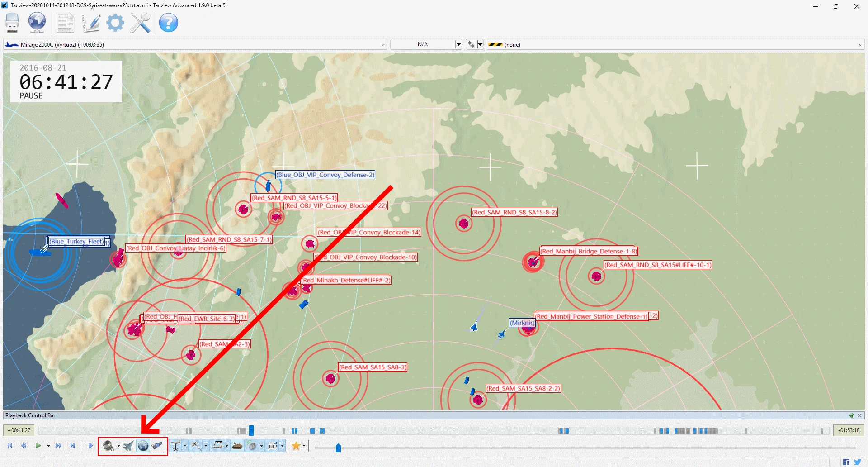
Task: Open the radar dish display dropdown arrow
Action: pyautogui.click(x=261, y=446)
